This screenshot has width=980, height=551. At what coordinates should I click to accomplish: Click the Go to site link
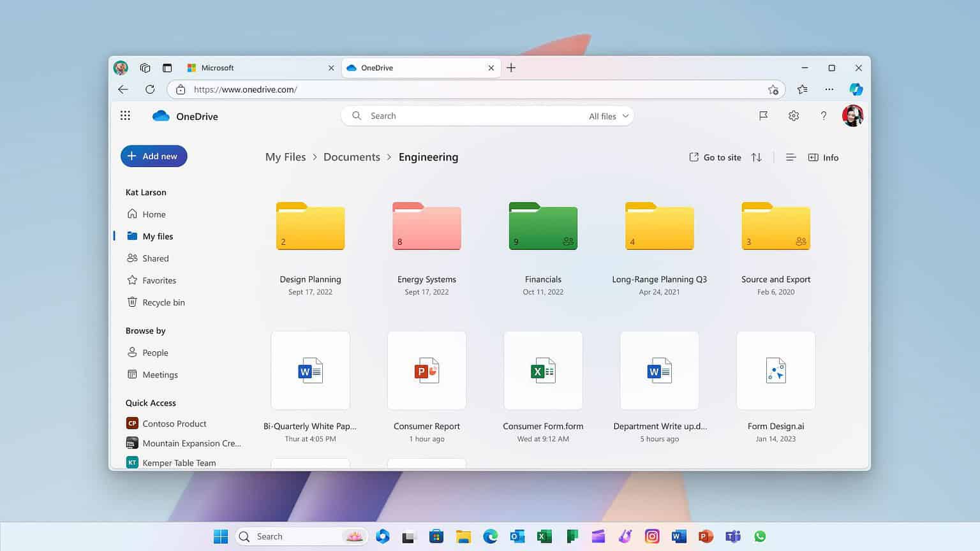click(x=715, y=157)
